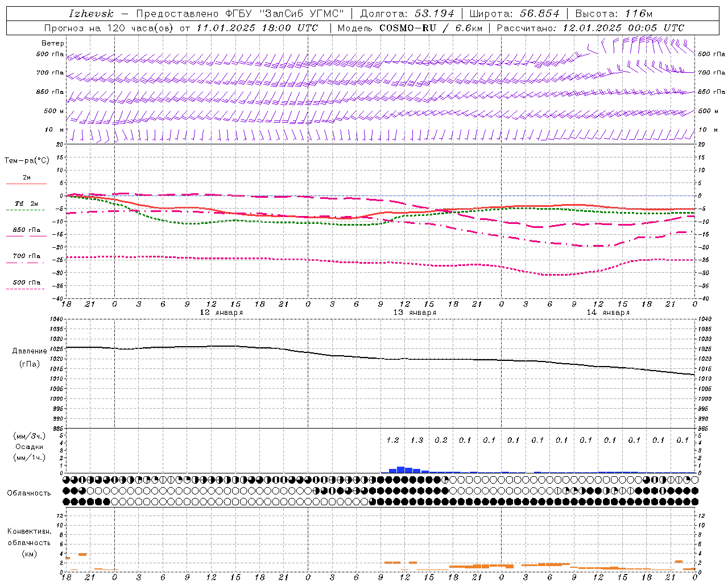Click the Осадки precipitation label
This screenshot has width=728, height=582.
pyautogui.click(x=30, y=447)
